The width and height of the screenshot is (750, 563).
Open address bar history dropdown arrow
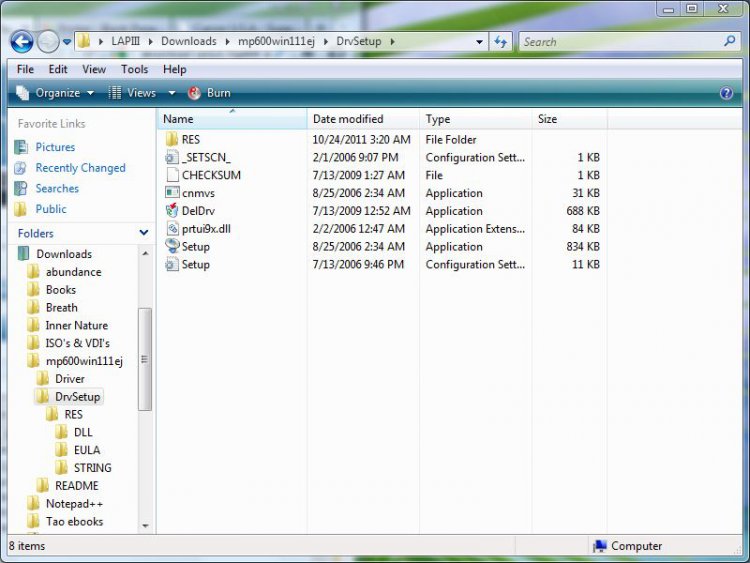tap(479, 42)
